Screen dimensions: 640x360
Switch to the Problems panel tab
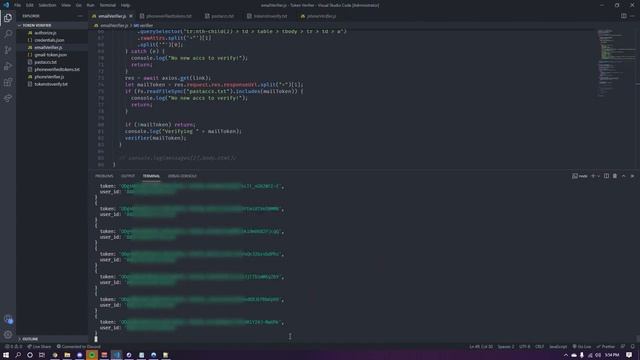pyautogui.click(x=104, y=176)
